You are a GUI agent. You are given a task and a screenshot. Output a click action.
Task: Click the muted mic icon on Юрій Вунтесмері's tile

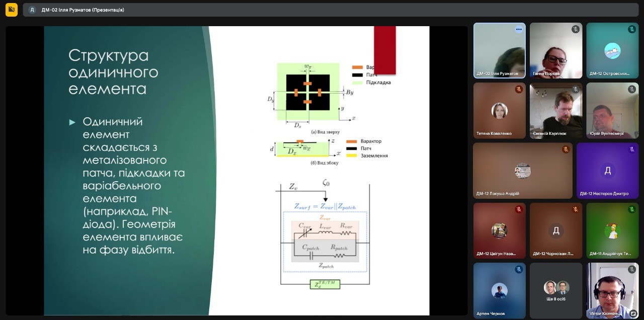(x=632, y=89)
